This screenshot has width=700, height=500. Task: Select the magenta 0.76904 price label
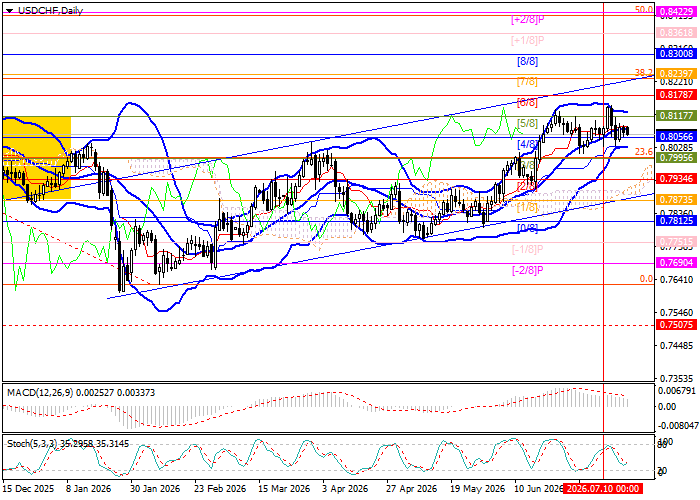(676, 262)
